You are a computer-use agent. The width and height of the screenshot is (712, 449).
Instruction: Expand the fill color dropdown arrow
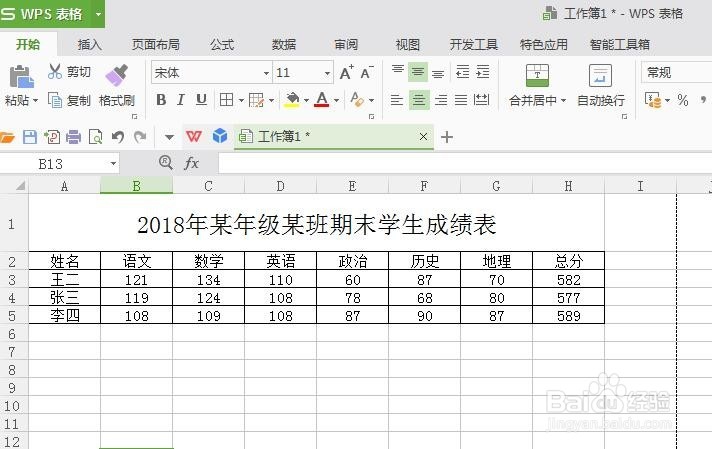pos(307,100)
